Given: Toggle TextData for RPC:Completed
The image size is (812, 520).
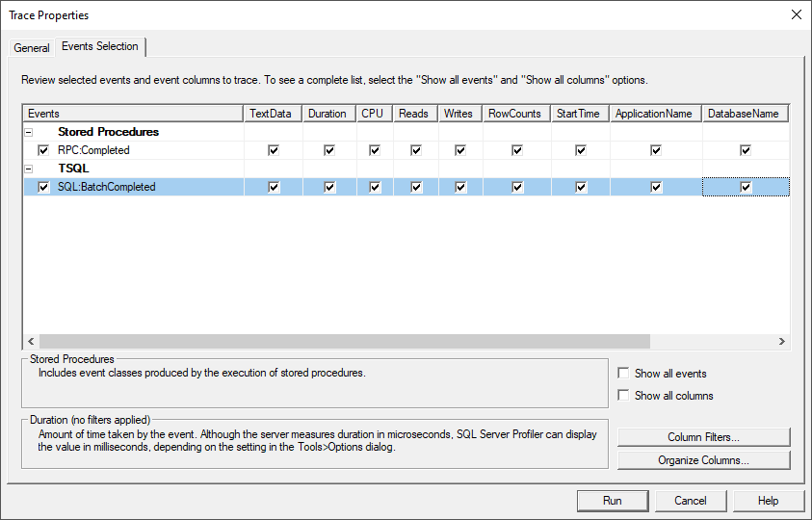Looking at the screenshot, I should pyautogui.click(x=274, y=150).
